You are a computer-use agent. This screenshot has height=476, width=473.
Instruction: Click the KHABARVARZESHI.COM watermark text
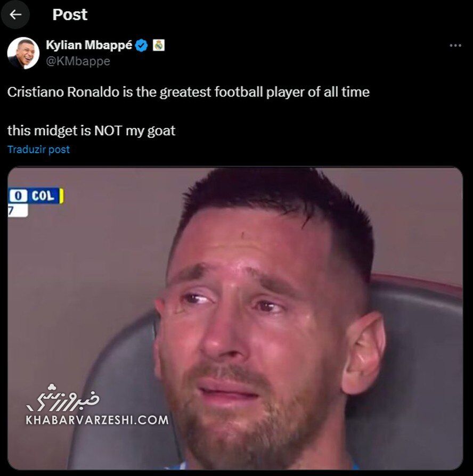click(x=97, y=420)
